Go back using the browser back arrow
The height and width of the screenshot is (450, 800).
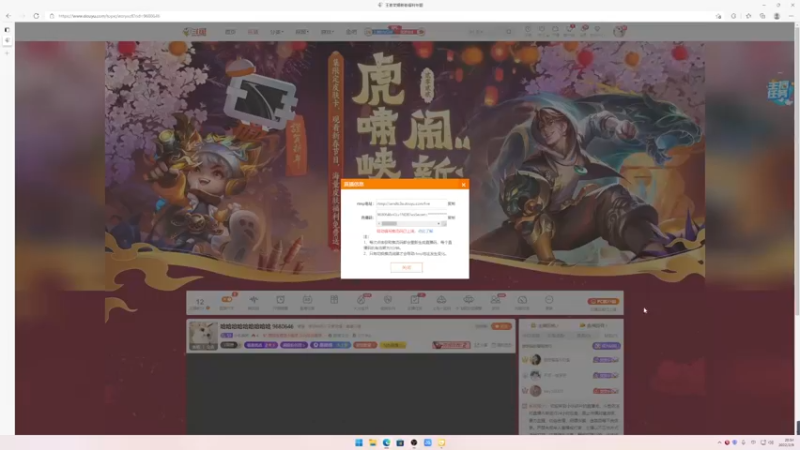coord(8,16)
